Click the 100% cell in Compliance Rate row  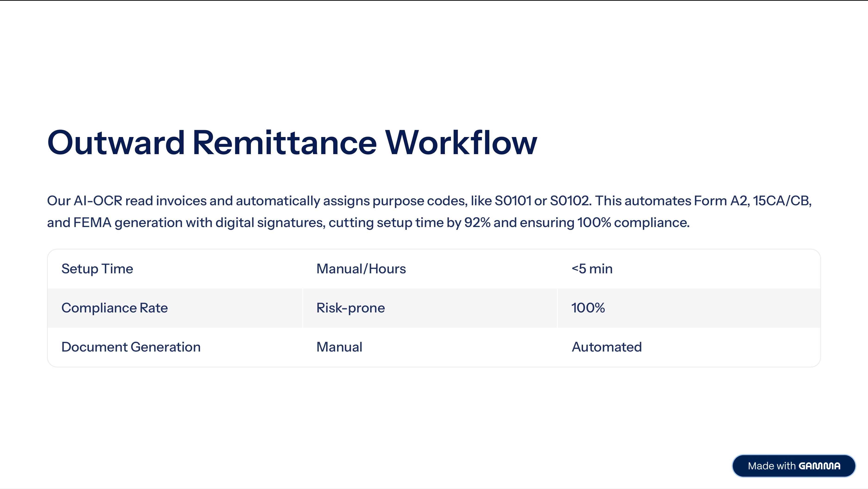588,308
